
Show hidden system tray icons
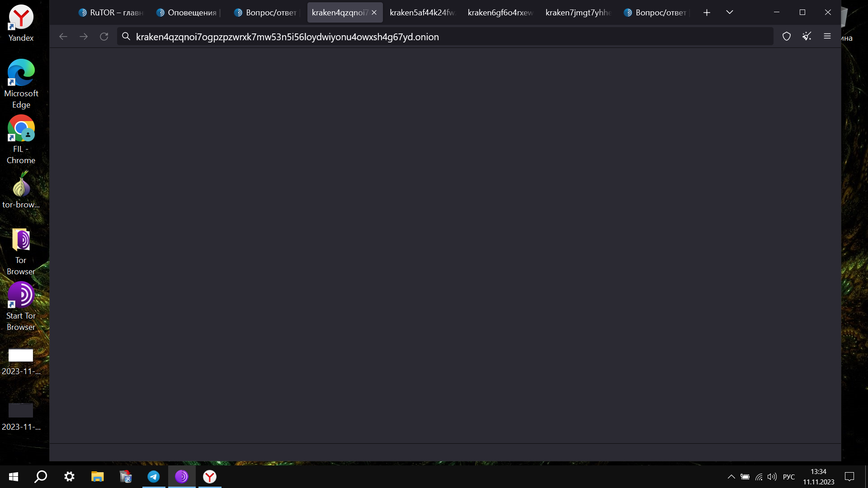pos(731,477)
